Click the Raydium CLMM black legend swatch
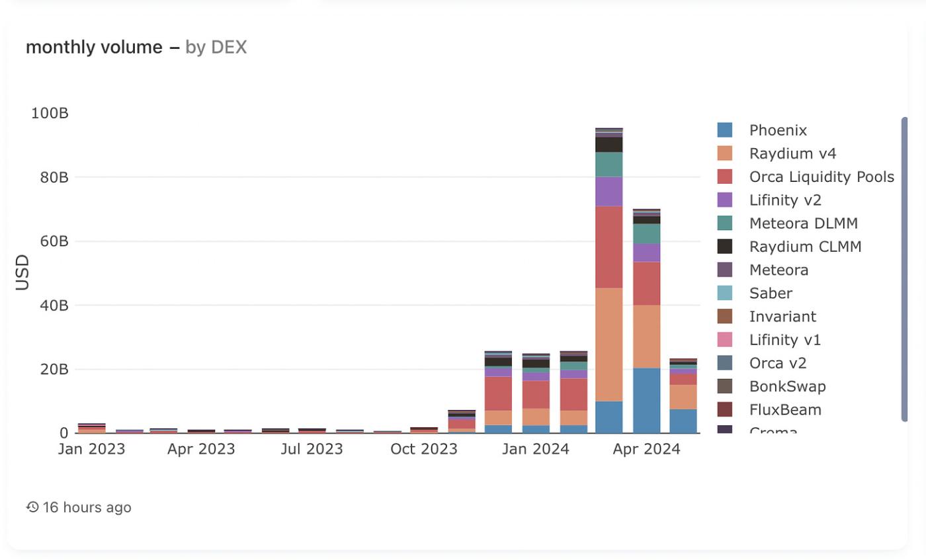The height and width of the screenshot is (560, 926). tap(725, 247)
